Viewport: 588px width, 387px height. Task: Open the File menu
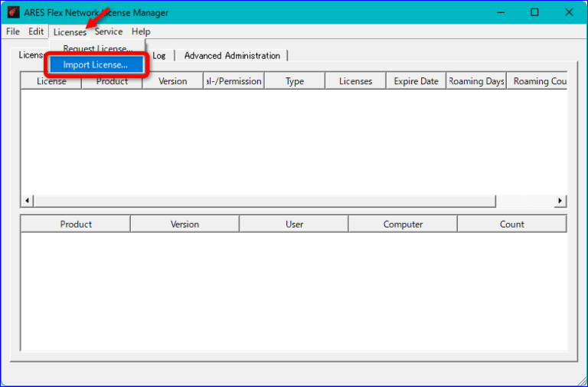click(x=13, y=31)
